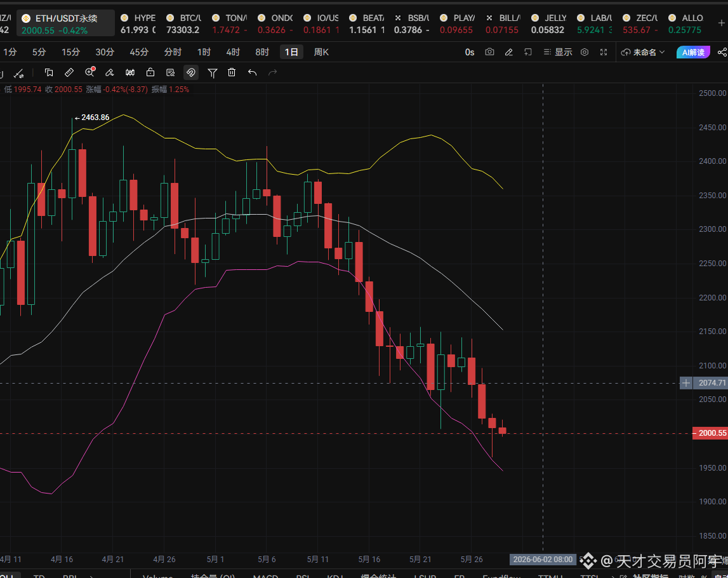The width and height of the screenshot is (728, 578).
Task: Click the 振幅 1.25% amplitude value
Action: 170,90
